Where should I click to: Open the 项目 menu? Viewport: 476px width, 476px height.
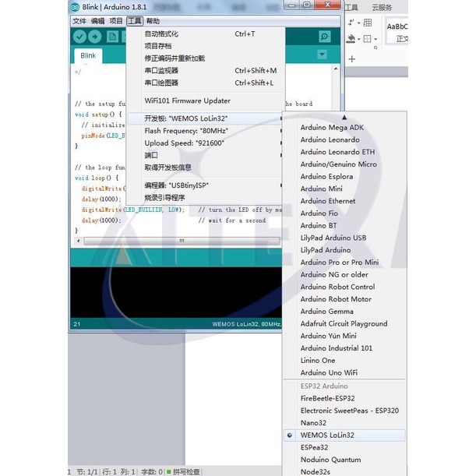click(116, 21)
